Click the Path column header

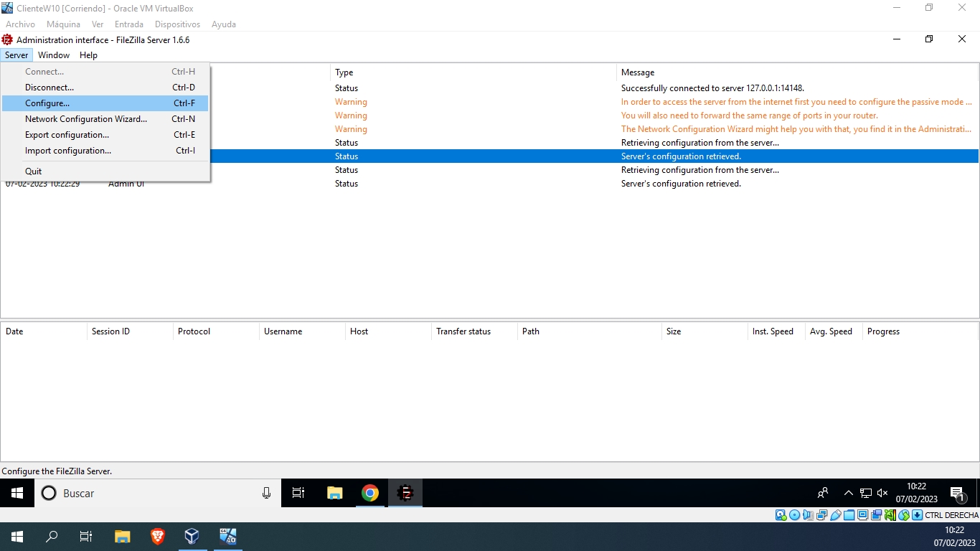588,331
